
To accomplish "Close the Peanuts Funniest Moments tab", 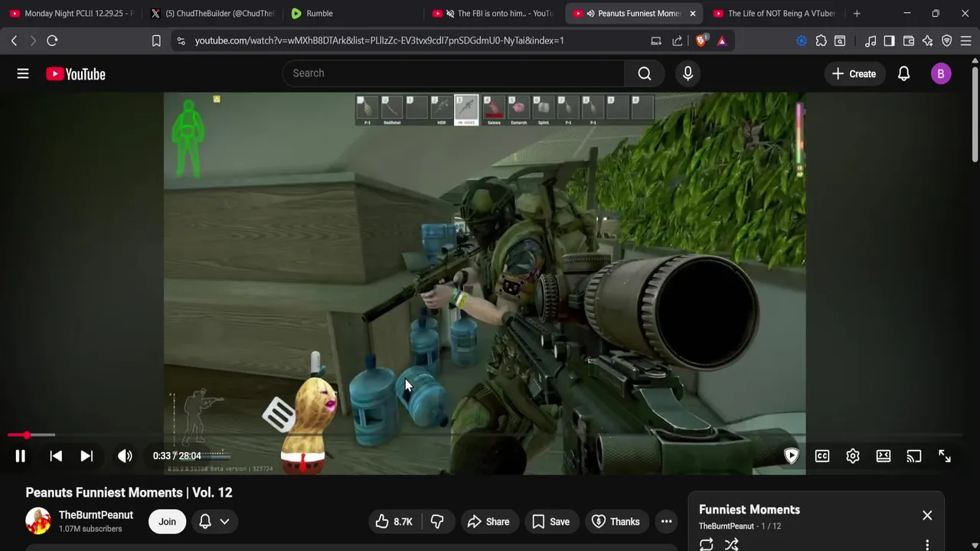I will click(693, 13).
